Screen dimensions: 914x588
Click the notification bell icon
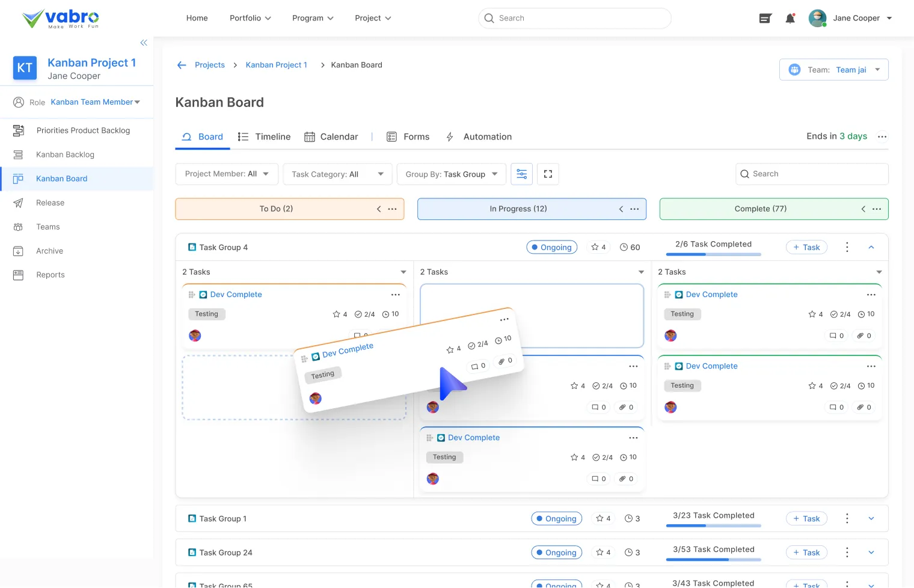[x=790, y=19]
